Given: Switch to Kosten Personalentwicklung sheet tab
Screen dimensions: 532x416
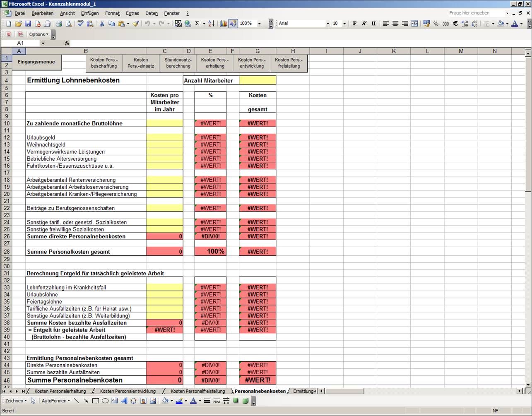Looking at the screenshot, I should point(128,391).
